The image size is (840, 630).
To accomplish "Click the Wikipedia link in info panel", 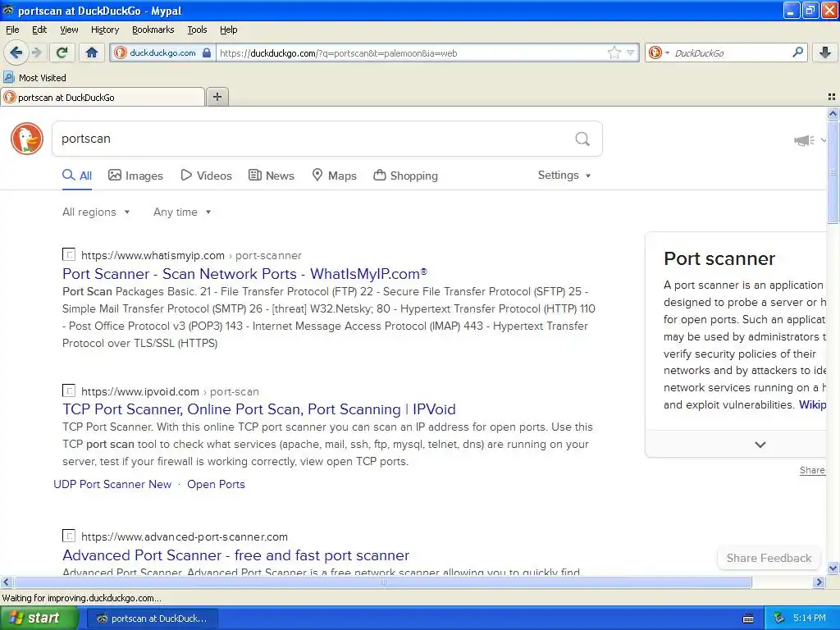I will click(812, 405).
